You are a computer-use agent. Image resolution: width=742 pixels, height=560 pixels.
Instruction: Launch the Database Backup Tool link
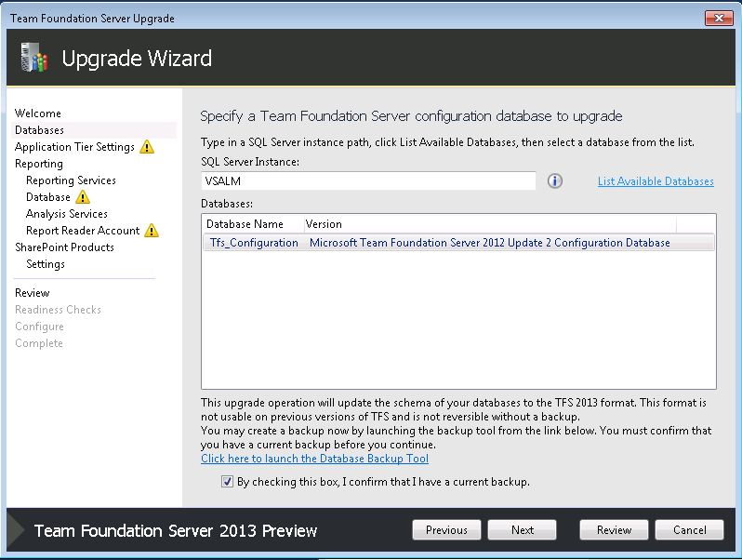[x=314, y=459]
